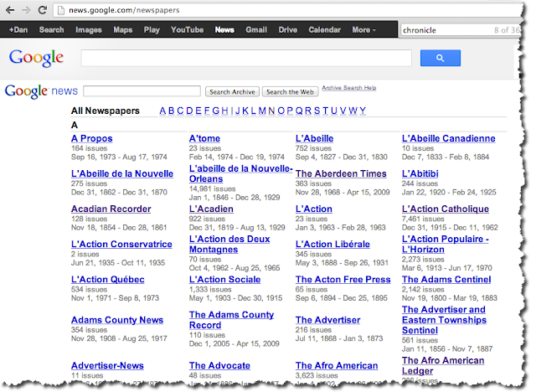536x392 pixels.
Task: Open the L'Action Conservatrice link
Action: click(x=121, y=244)
